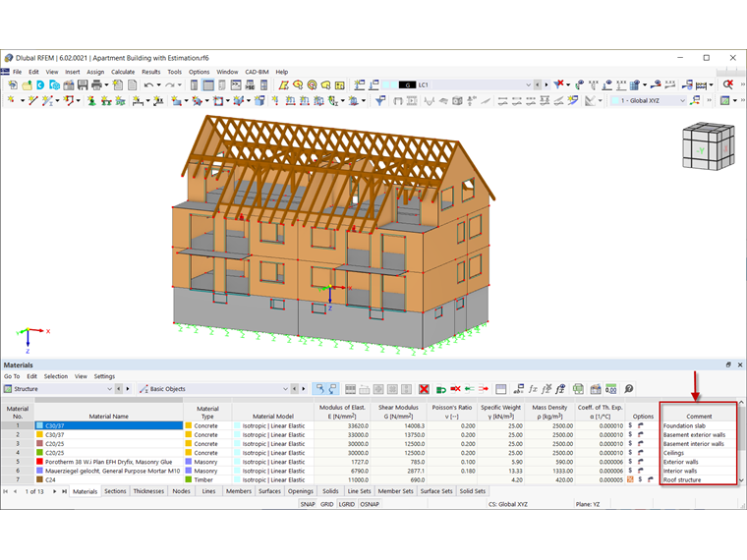Toggle SNAP in the status bar
This screenshot has height=560, width=747.
click(308, 504)
